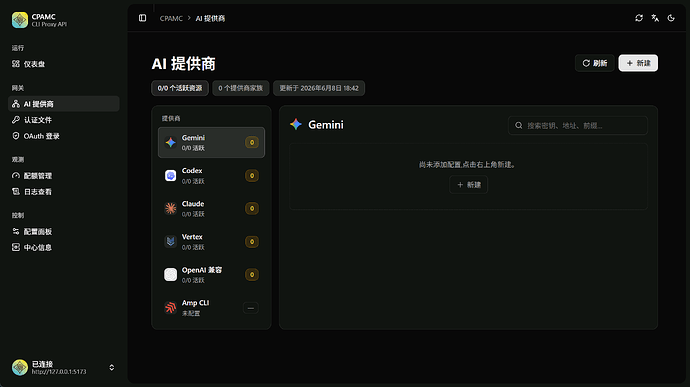Viewport: 690px width, 387px height.
Task: Click the white 新建 button at top
Action: click(x=638, y=63)
